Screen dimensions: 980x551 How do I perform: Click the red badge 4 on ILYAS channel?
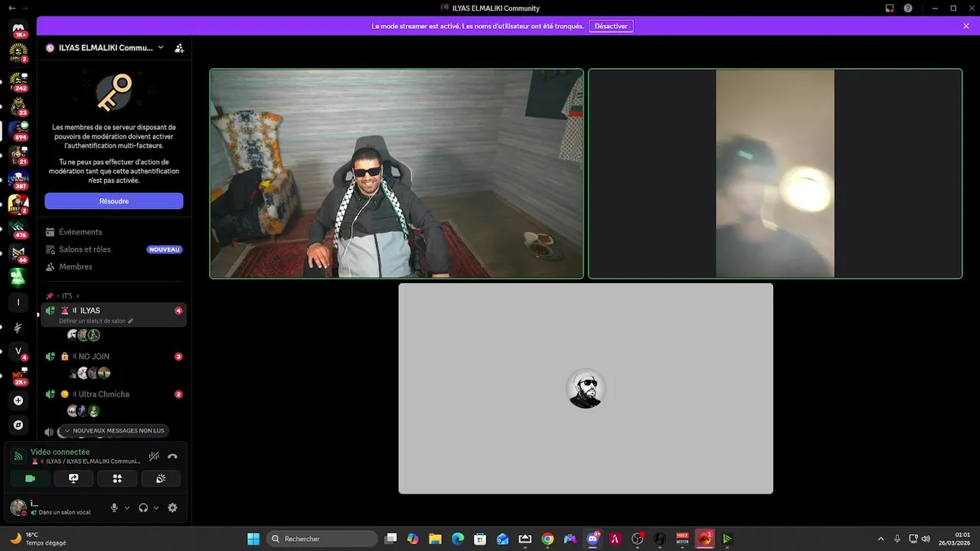(x=178, y=311)
